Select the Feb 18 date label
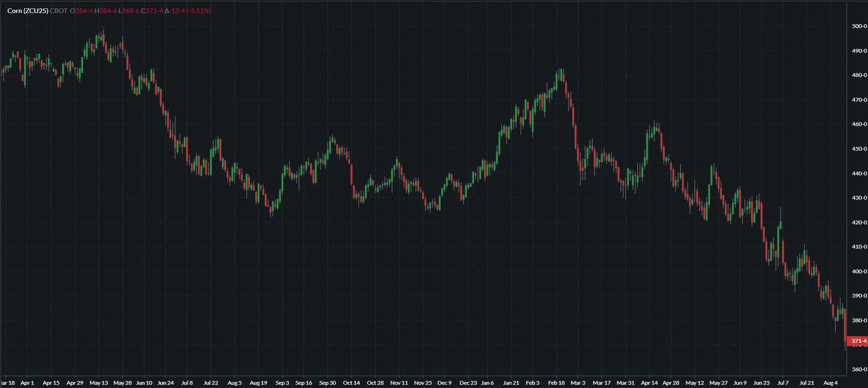This screenshot has width=868, height=388. (x=556, y=383)
